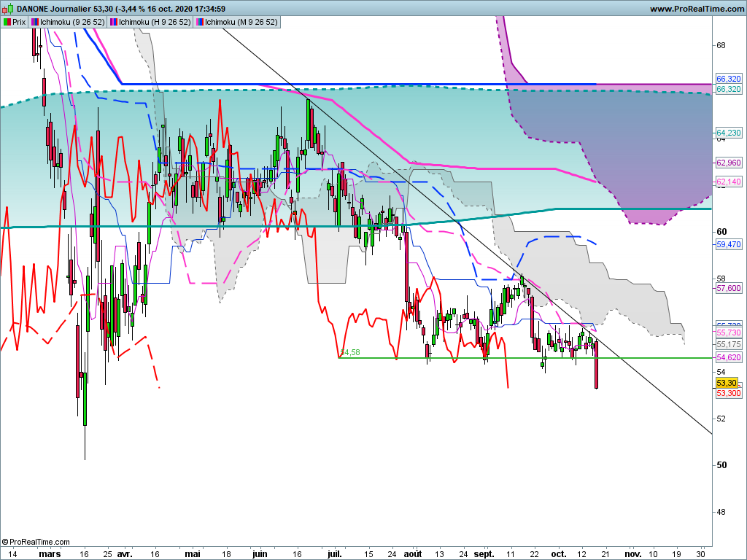The image size is (747, 560).
Task: Click the 21 label on date axis
Action: 605,554
